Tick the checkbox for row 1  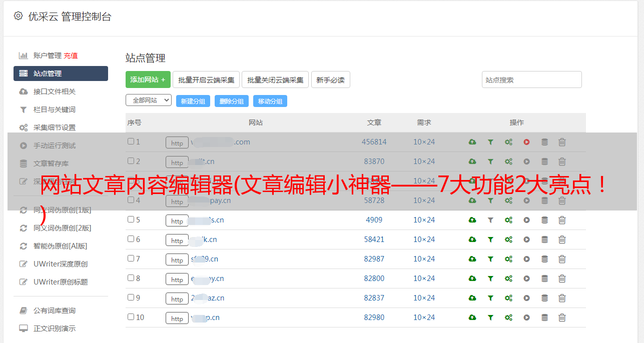click(131, 141)
